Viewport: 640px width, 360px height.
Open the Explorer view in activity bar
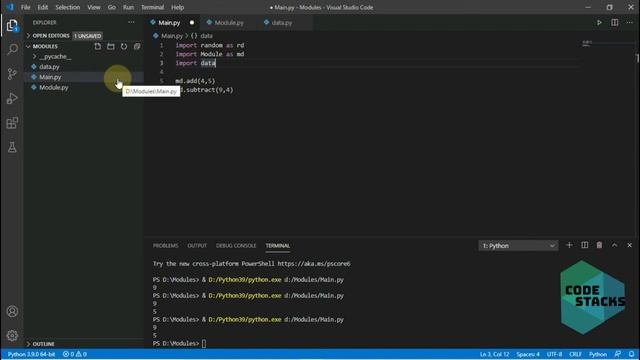pyautogui.click(x=12, y=25)
